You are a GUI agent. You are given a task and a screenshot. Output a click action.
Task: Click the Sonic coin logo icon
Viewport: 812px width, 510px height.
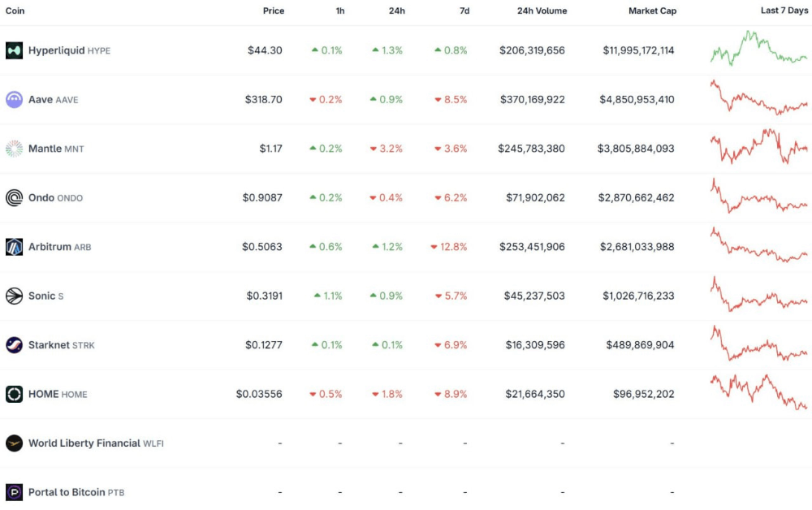[x=14, y=296]
